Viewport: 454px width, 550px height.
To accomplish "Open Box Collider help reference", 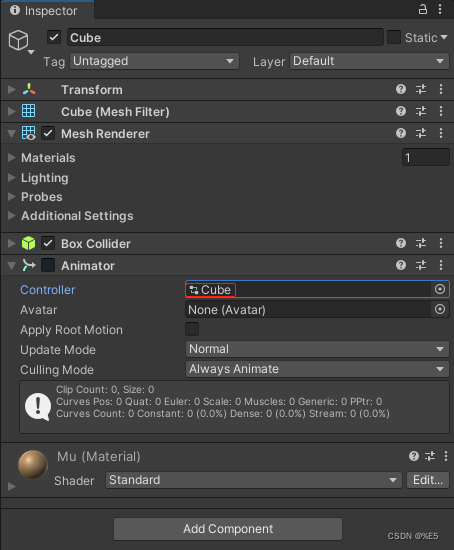I will [x=401, y=243].
